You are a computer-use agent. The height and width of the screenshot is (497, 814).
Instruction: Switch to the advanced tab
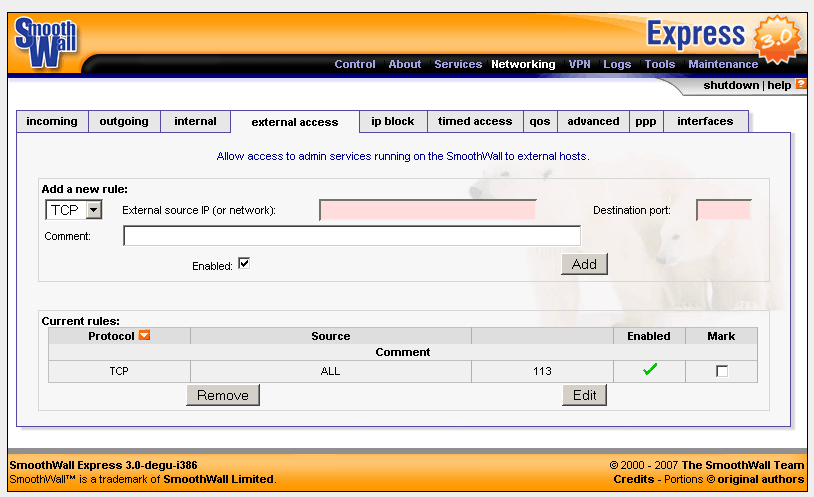[593, 122]
